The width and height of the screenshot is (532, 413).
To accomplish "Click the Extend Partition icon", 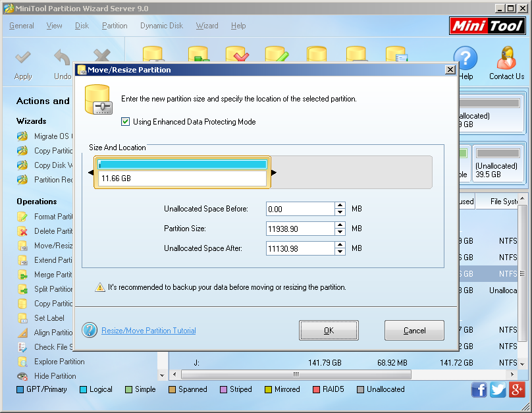I will tap(22, 260).
